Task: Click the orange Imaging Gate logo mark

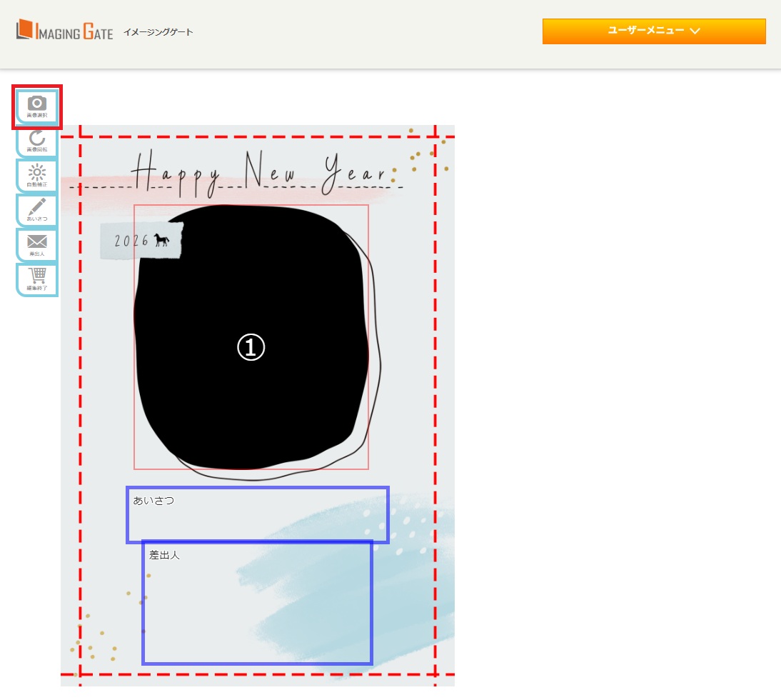Action: pyautogui.click(x=25, y=31)
